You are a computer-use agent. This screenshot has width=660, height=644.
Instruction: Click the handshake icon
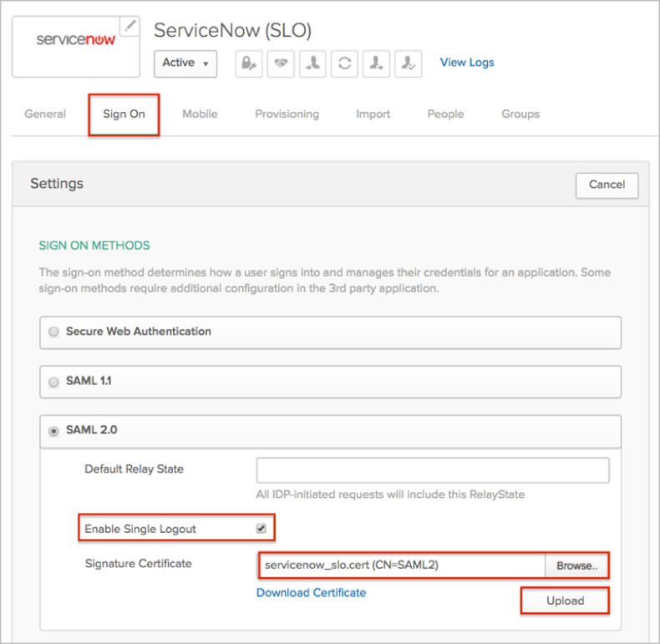coord(281,63)
